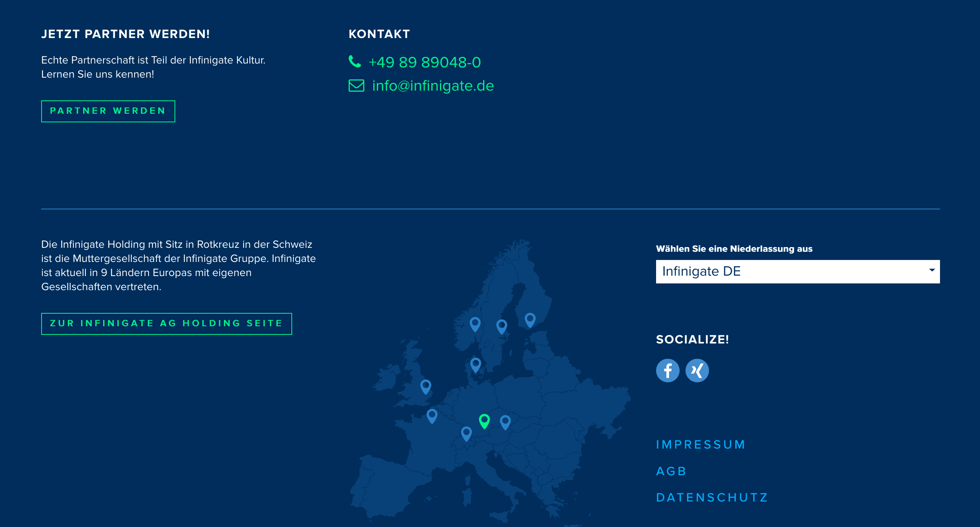Open the Xing social icon
Image resolution: width=980 pixels, height=527 pixels.
click(x=697, y=371)
